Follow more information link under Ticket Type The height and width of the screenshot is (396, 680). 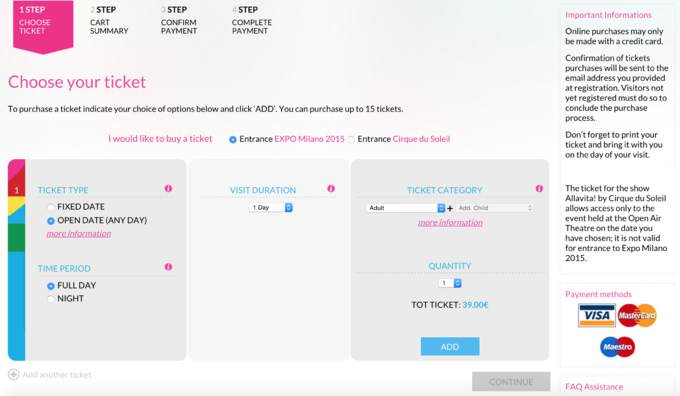point(79,233)
